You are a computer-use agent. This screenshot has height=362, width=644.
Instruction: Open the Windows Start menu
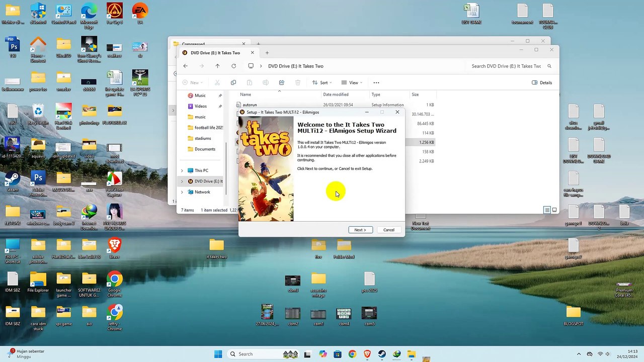pos(218,354)
